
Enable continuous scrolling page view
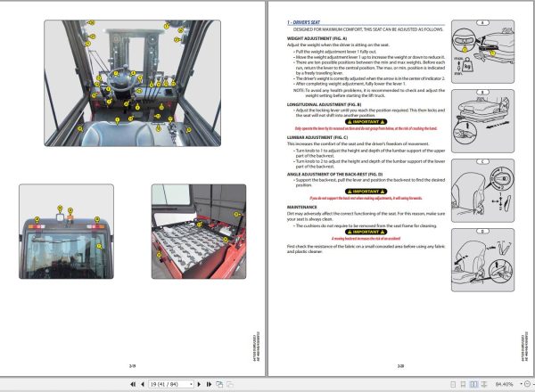tap(463, 384)
